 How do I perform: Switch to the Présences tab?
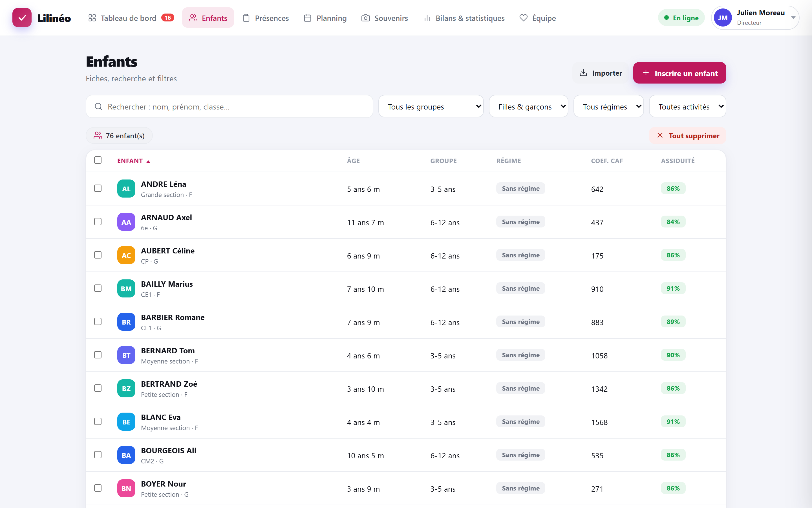pos(266,18)
